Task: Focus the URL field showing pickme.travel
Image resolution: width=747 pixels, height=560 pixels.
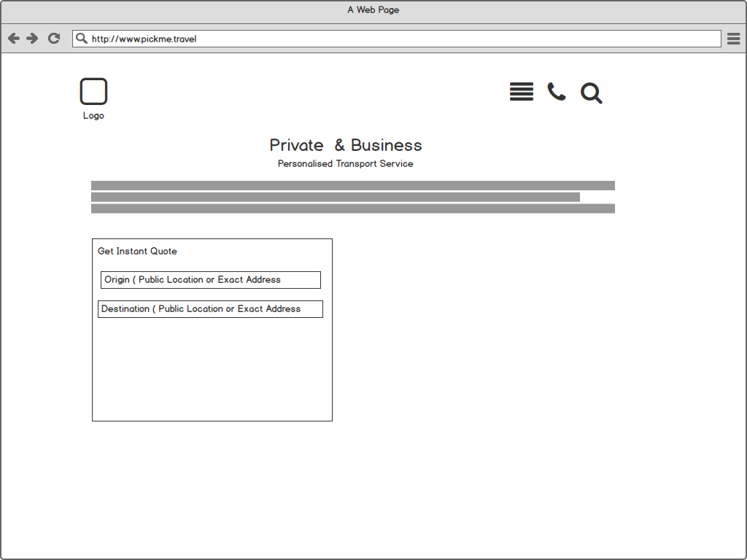Action: pyautogui.click(x=401, y=39)
